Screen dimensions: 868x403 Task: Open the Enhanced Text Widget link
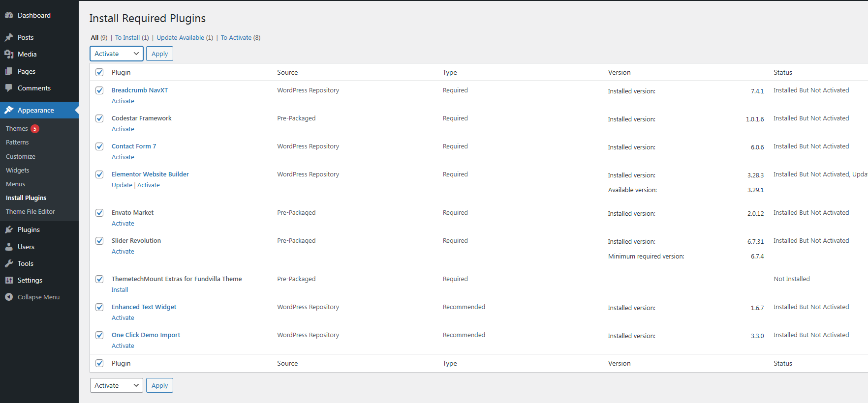coord(144,307)
